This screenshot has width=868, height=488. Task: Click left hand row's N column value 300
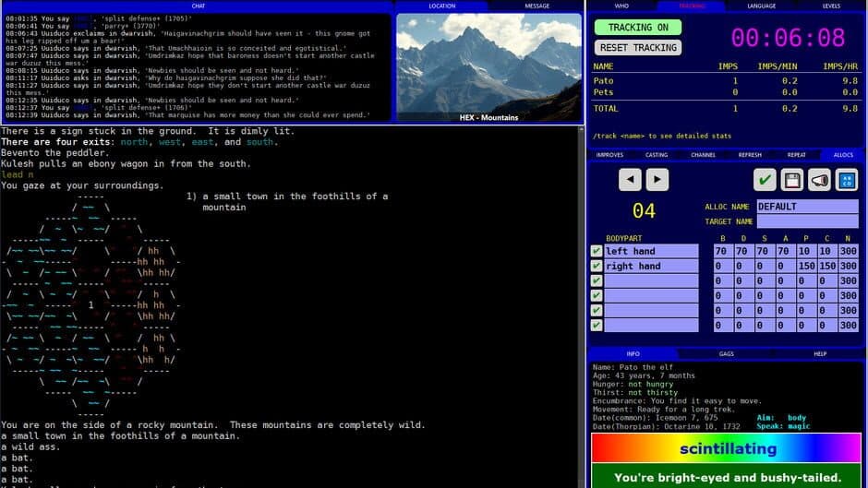click(848, 251)
